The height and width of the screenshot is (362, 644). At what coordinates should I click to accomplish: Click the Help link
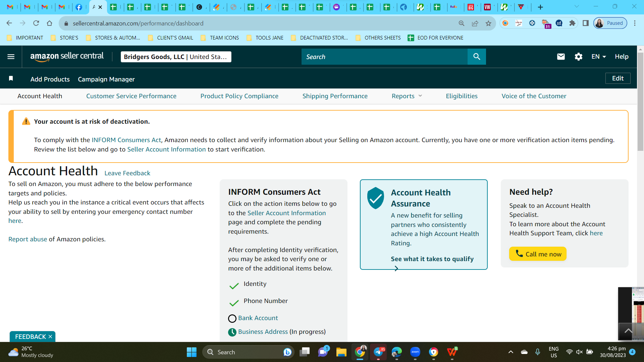621,57
